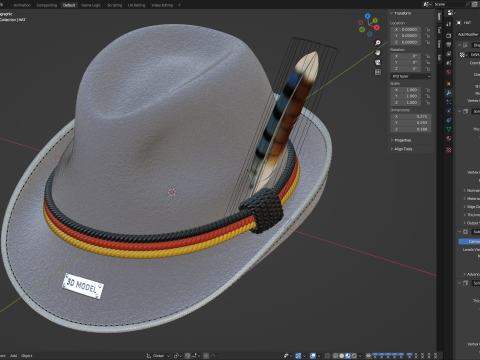480x360 pixels.
Task: Open the View Layer properties tab
Action: click(x=449, y=54)
